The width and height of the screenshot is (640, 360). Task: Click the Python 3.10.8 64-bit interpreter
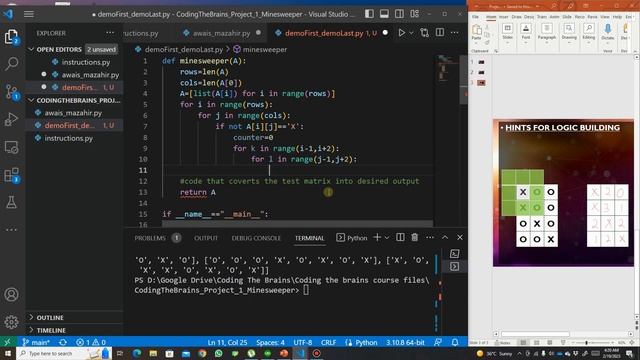click(x=405, y=342)
